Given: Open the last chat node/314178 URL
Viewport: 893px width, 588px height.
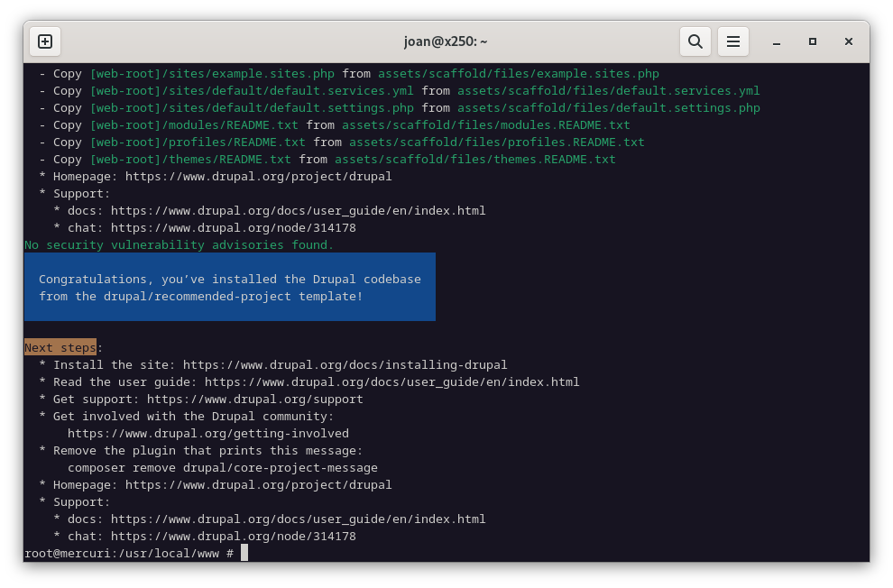Looking at the screenshot, I should coord(234,537).
